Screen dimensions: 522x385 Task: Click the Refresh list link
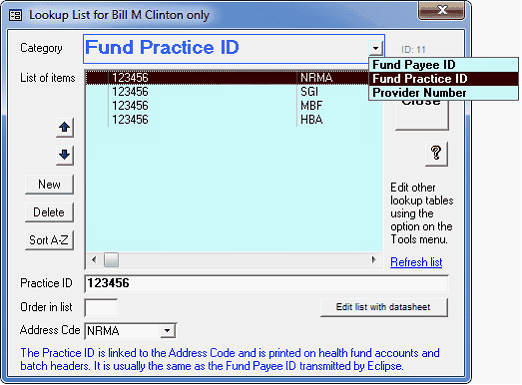416,262
